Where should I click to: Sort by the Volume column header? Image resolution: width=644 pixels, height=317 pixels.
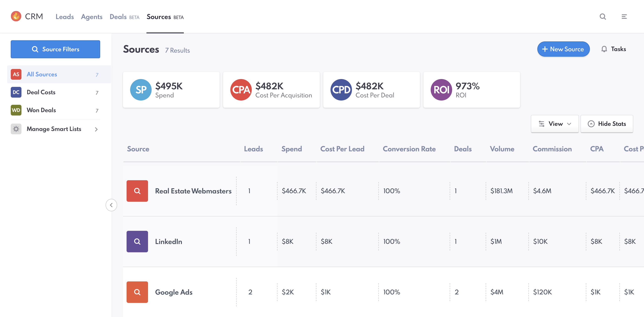[502, 149]
